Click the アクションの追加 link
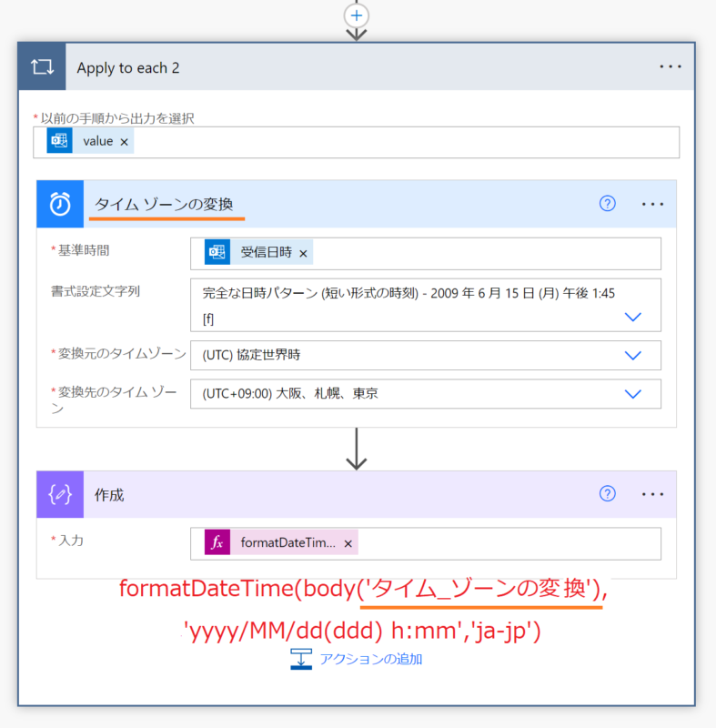716x728 pixels. [x=369, y=659]
